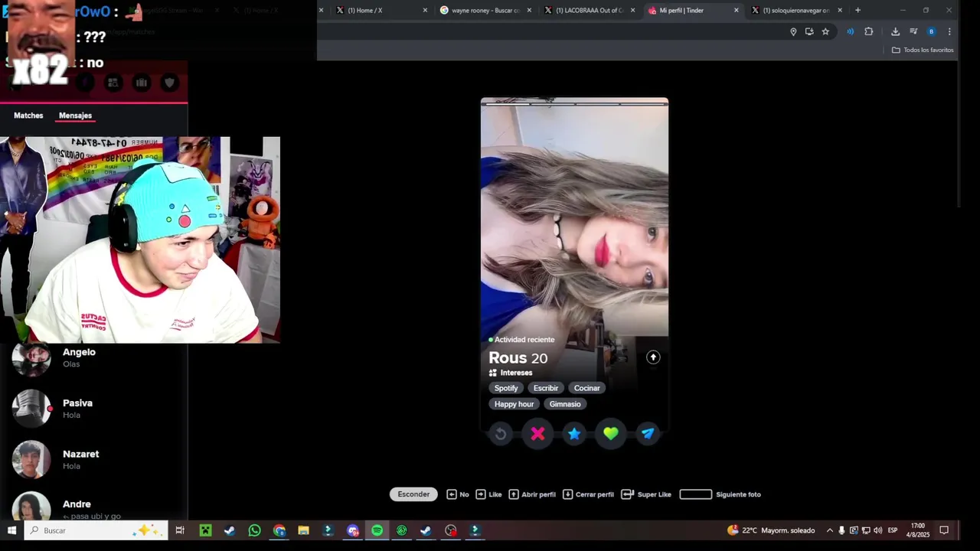980x551 pixels.
Task: Open the conversation with Nazaret
Action: point(93,459)
